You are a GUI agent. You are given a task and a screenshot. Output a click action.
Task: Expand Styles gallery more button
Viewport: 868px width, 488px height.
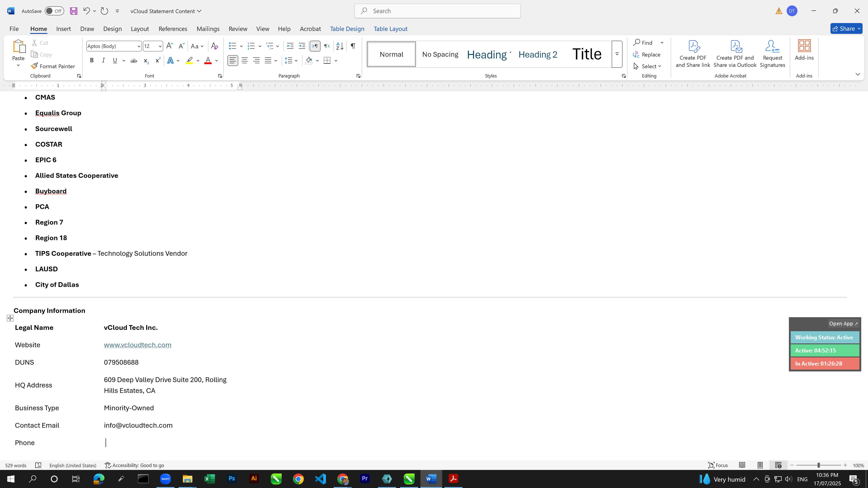pyautogui.click(x=617, y=54)
